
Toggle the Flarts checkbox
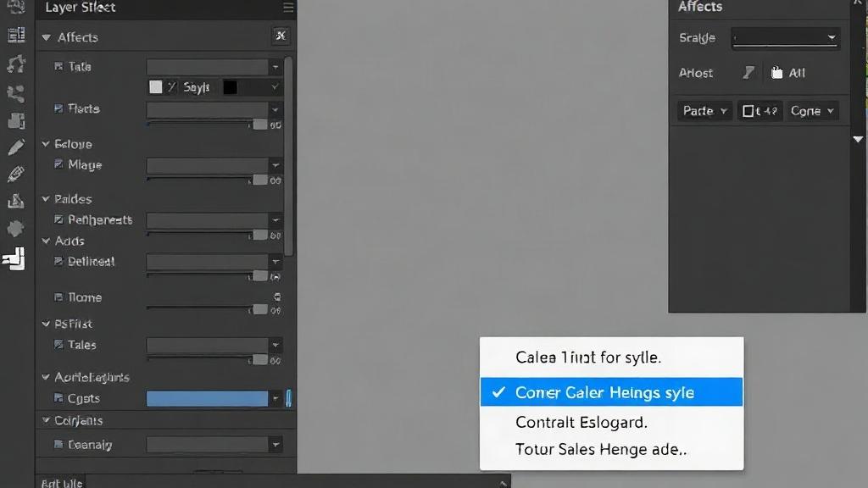click(x=58, y=108)
